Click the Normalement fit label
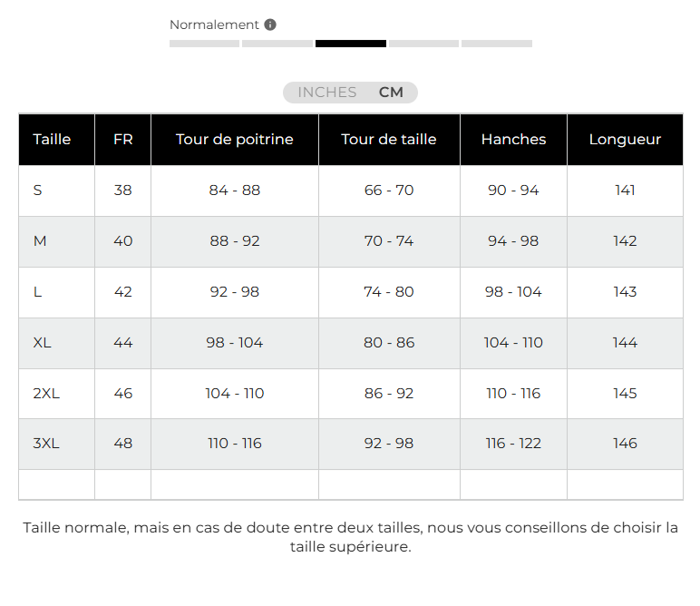This screenshot has height=606, width=700. [x=214, y=24]
